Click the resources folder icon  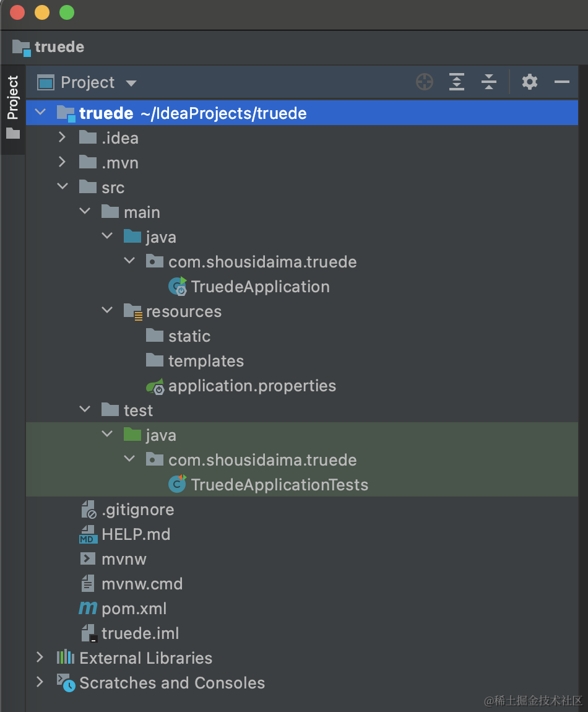coord(133,312)
